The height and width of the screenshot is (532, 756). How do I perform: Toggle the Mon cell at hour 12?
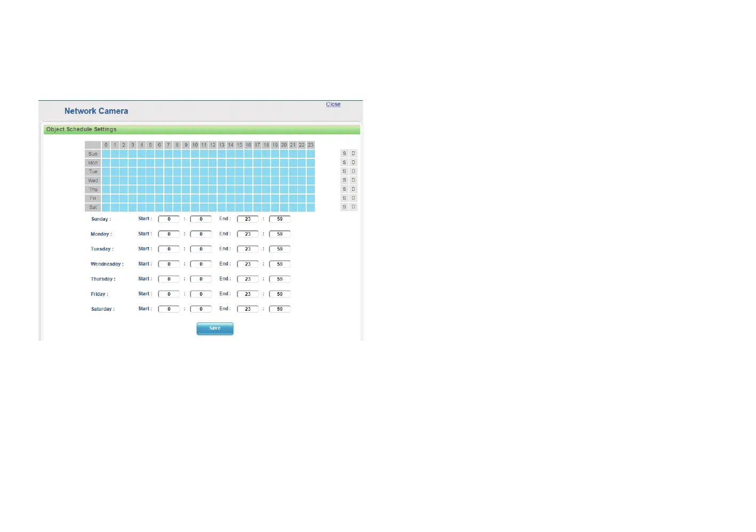pyautogui.click(x=213, y=163)
